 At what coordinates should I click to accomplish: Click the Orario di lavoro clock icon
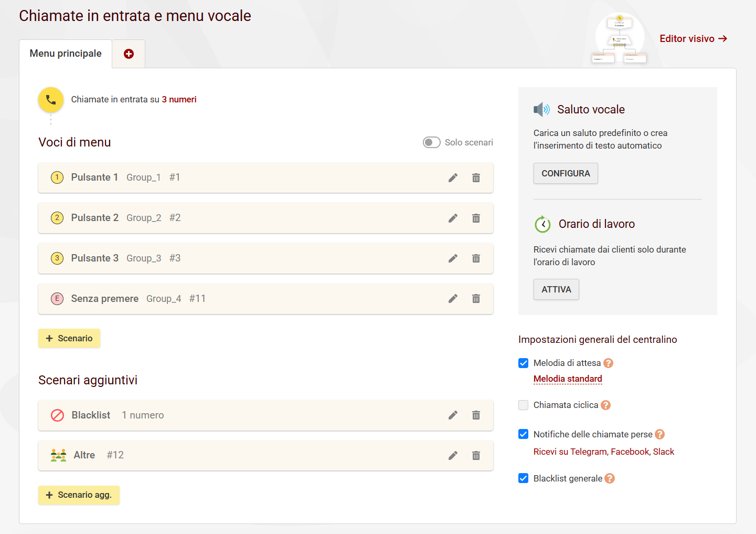click(542, 224)
